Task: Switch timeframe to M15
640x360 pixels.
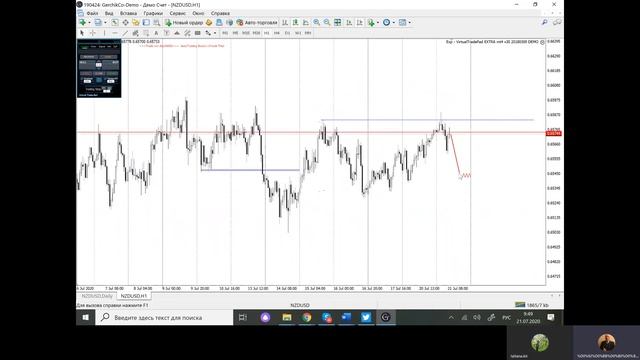Action: [246, 33]
